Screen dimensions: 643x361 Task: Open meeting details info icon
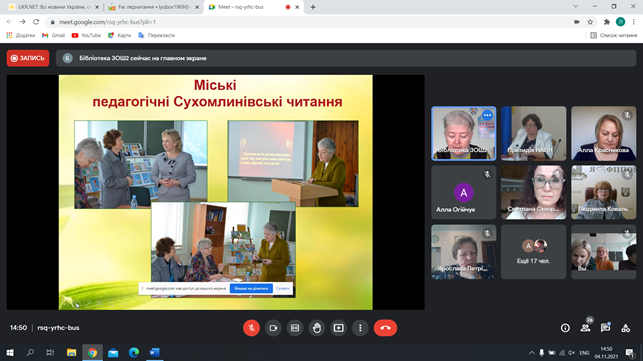pos(565,328)
